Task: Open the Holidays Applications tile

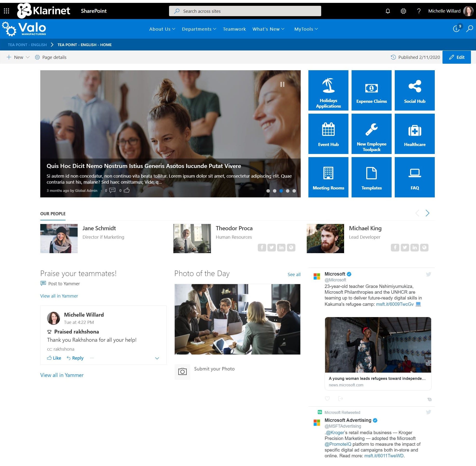Action: tap(328, 90)
